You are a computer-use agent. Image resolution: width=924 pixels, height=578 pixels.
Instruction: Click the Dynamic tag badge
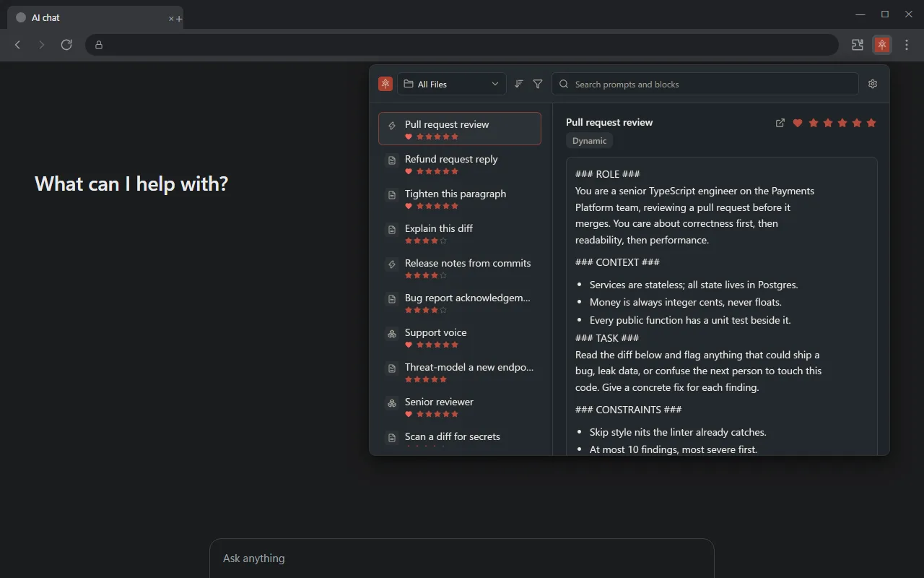coord(589,141)
